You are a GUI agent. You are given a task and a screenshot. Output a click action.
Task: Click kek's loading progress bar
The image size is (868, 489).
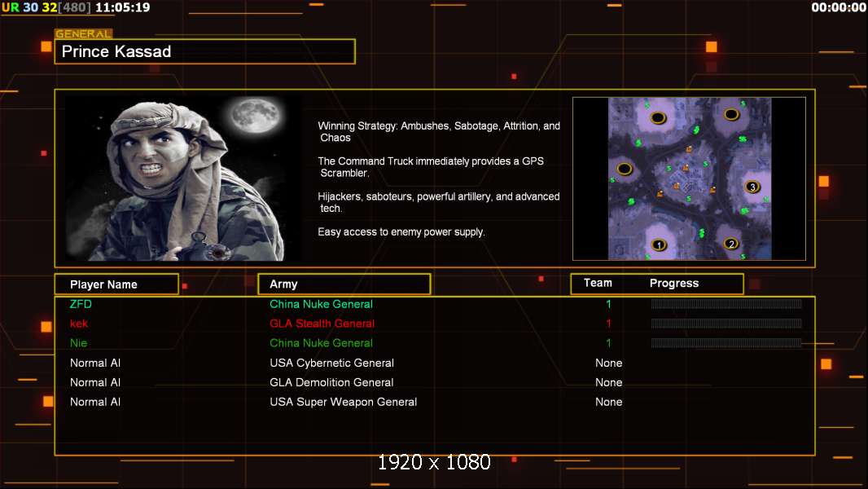tap(726, 323)
